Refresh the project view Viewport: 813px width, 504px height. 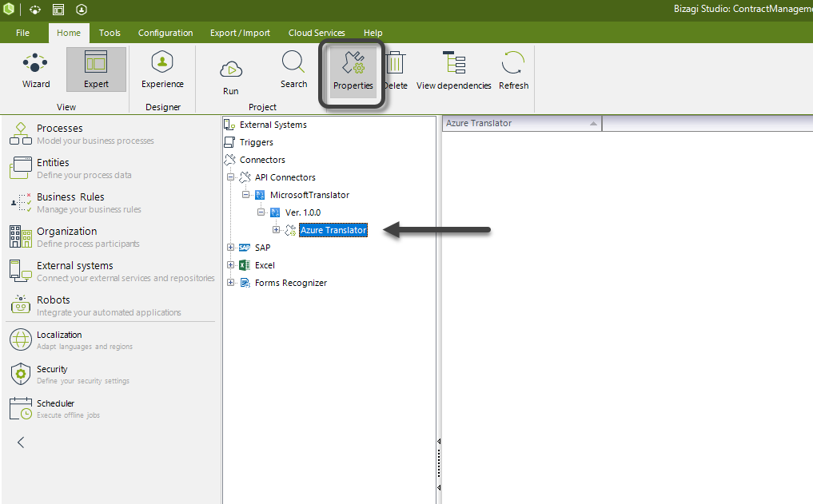(x=513, y=71)
